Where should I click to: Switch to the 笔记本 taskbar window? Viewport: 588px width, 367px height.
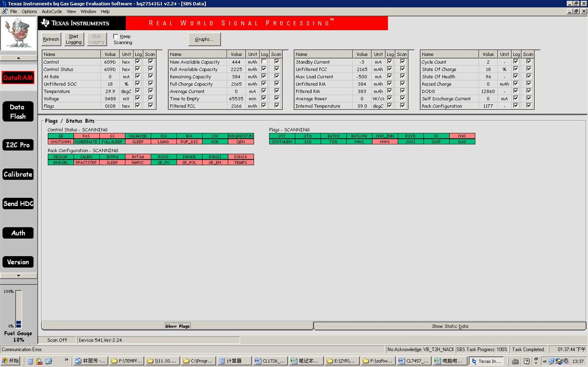305,361
